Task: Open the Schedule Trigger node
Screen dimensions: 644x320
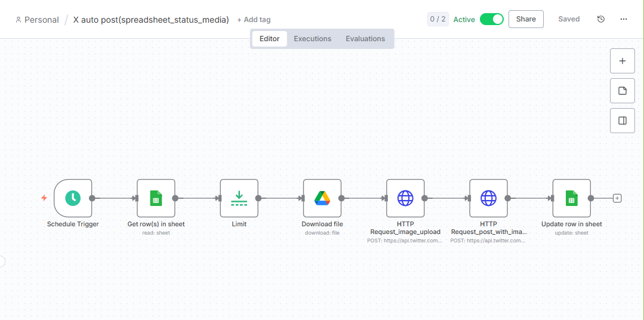Action: click(73, 198)
